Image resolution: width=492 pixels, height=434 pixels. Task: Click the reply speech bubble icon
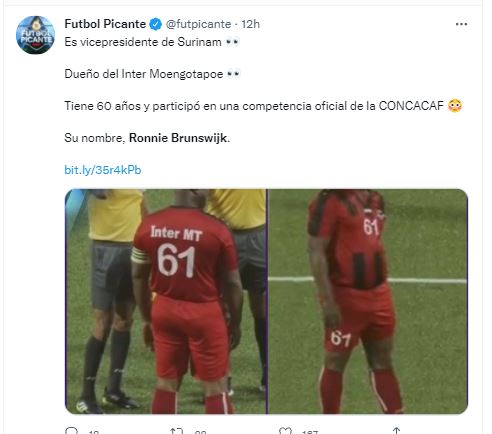coord(71,431)
